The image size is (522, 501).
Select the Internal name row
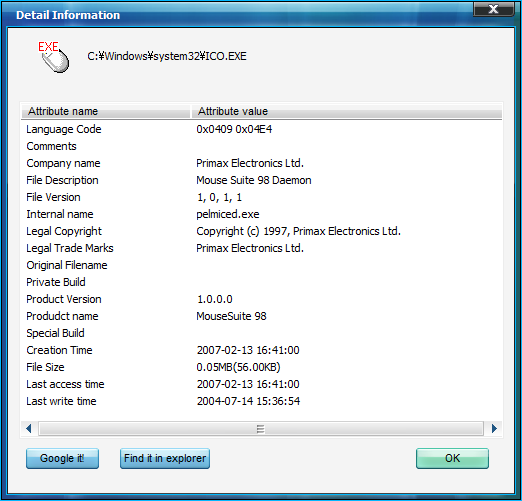pos(261,214)
